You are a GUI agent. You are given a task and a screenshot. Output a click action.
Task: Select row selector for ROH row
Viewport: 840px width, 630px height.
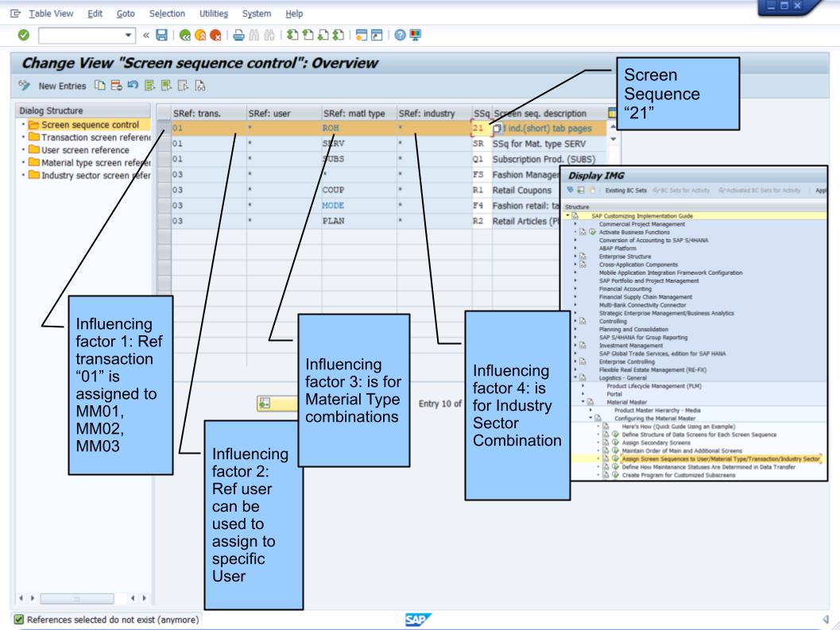[x=164, y=128]
